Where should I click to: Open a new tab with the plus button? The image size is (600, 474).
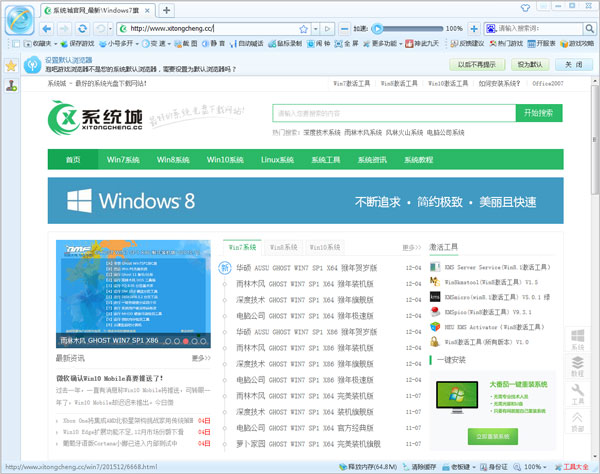point(166,10)
